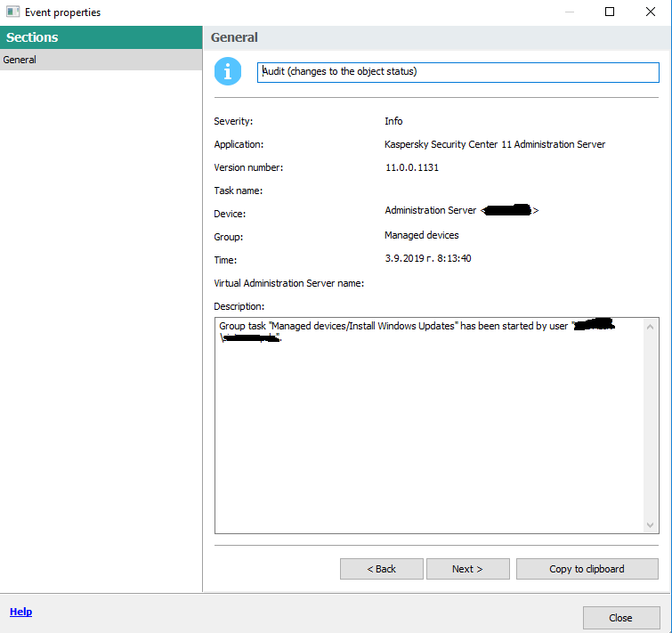
Task: Click Administration Server device value
Action: [x=462, y=210]
